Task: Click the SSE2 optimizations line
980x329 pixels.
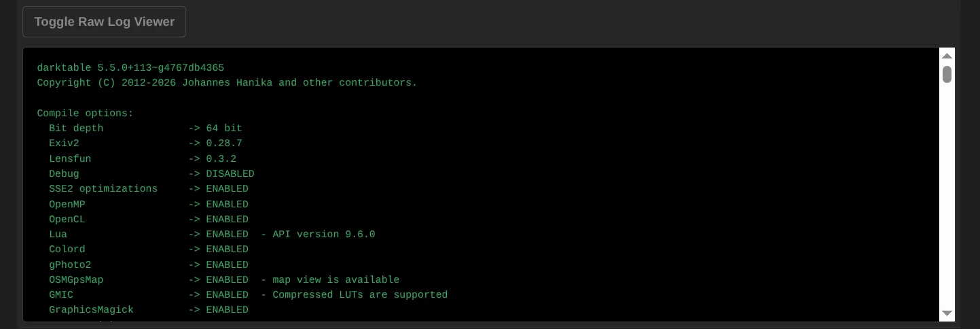Action: coord(149,189)
